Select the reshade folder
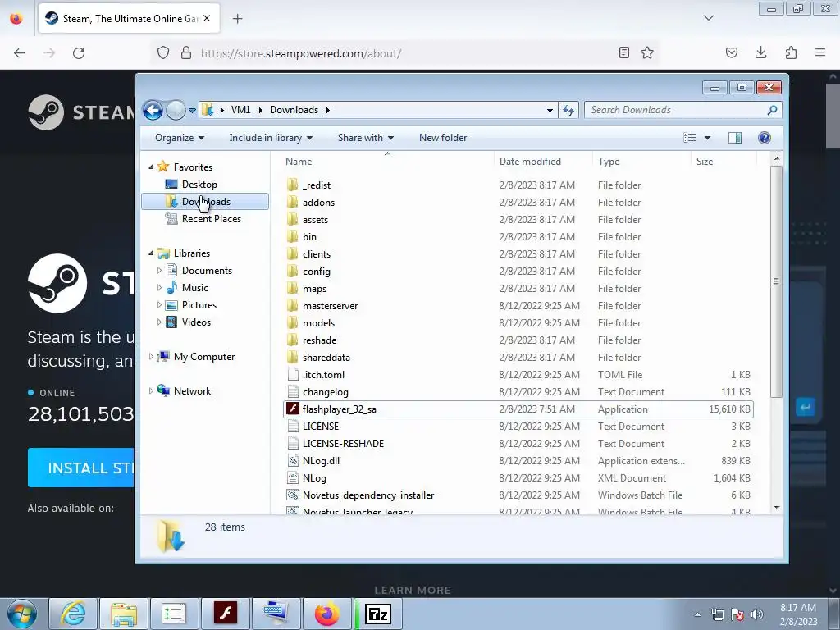840x630 pixels. [x=319, y=340]
